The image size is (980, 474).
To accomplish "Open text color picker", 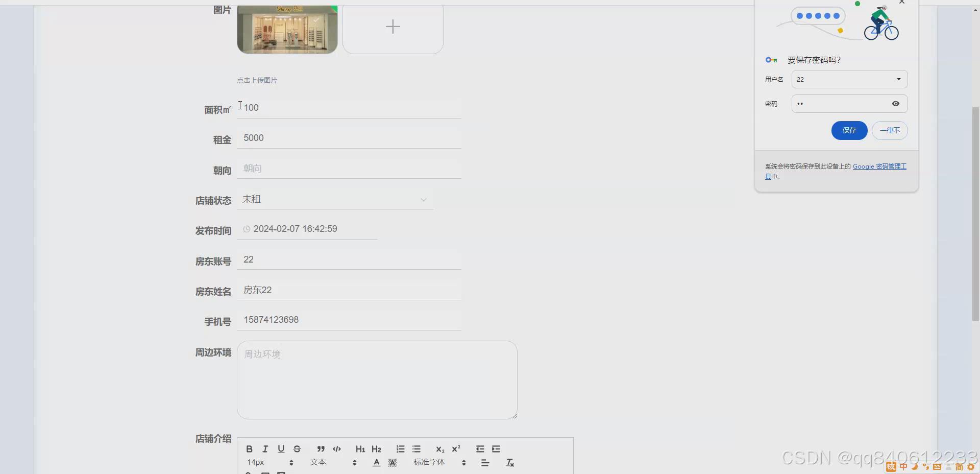I will click(376, 463).
